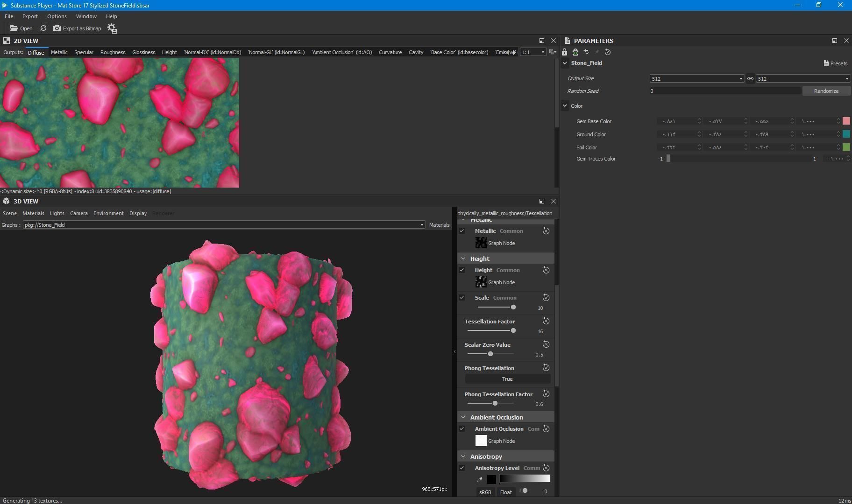Collapse the Ambient Occlusion section
This screenshot has width=852, height=504.
click(x=463, y=417)
